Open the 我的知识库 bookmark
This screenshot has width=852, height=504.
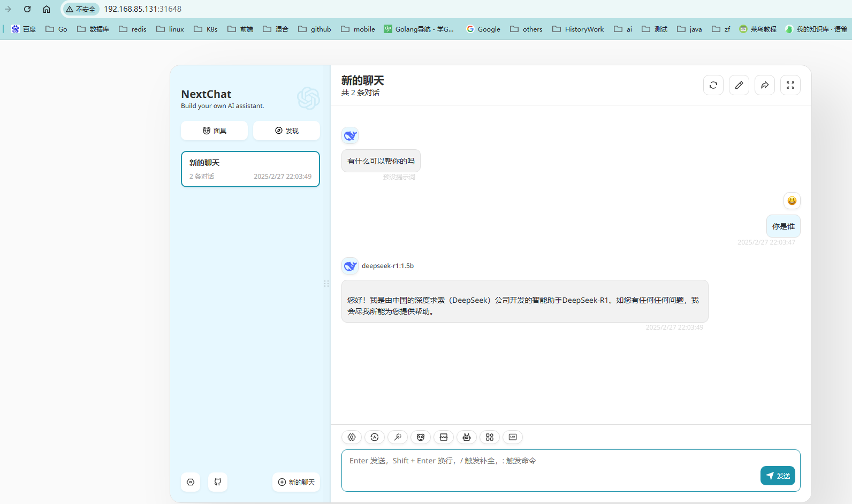click(816, 29)
